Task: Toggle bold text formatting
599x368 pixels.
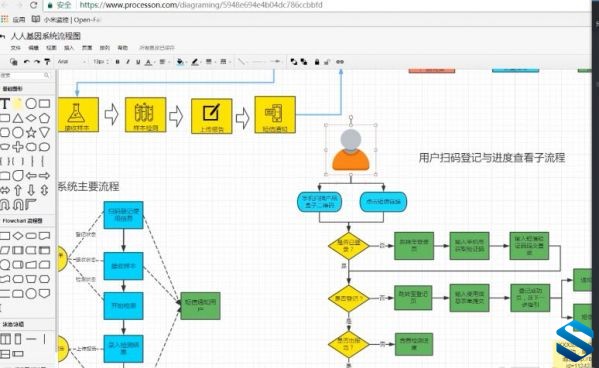Action: [x=117, y=62]
